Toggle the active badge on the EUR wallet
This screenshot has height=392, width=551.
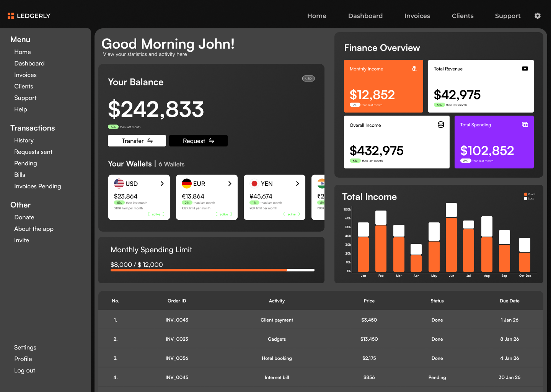(224, 214)
